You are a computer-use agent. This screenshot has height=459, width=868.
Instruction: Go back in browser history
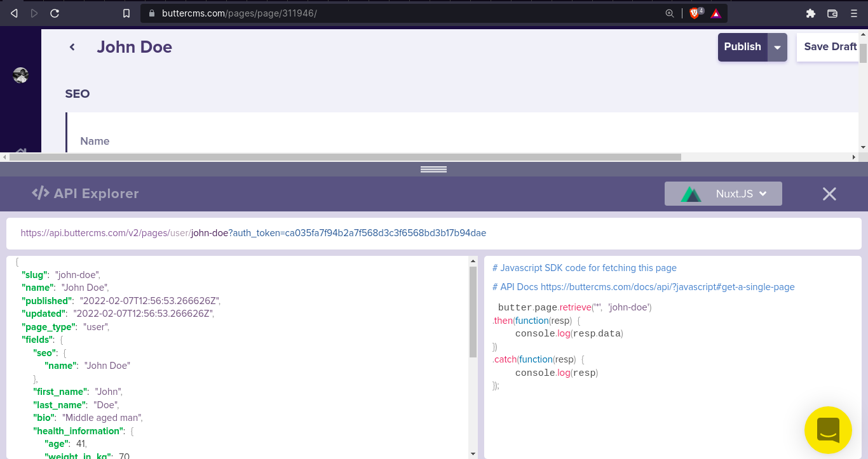coord(14,13)
